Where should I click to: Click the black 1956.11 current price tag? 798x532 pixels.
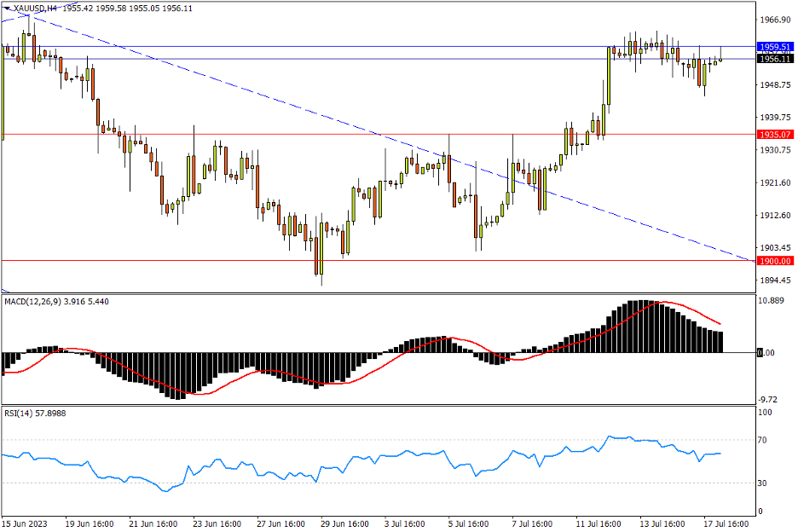(775, 59)
